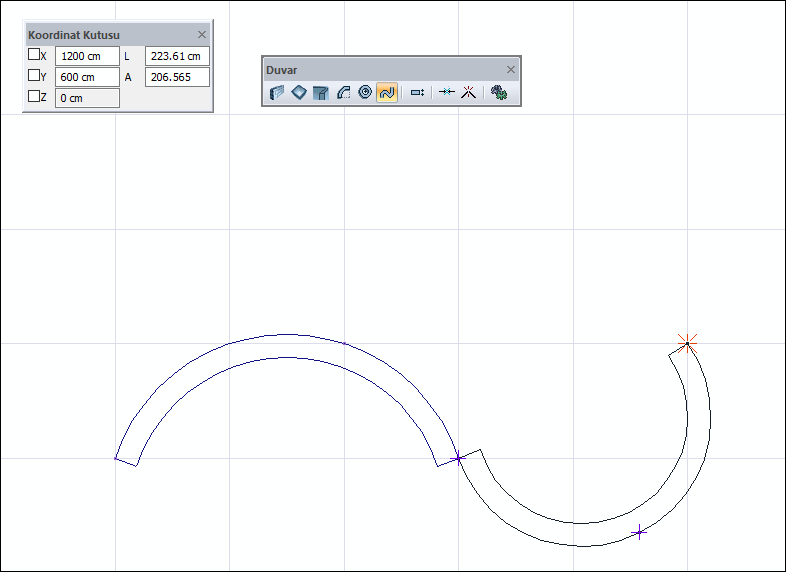Click the A angle field 206.565
Image resolution: width=786 pixels, height=572 pixels.
tap(177, 77)
